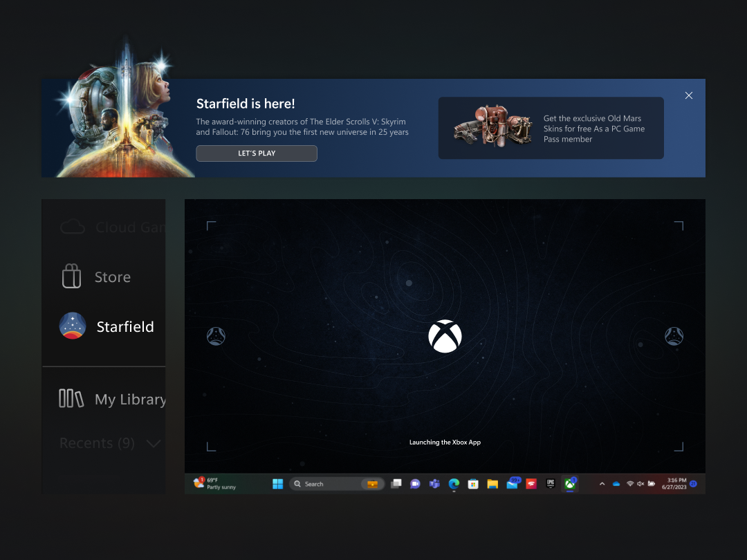747x560 pixels.
Task: Click the taskbar Search box
Action: coord(337,484)
